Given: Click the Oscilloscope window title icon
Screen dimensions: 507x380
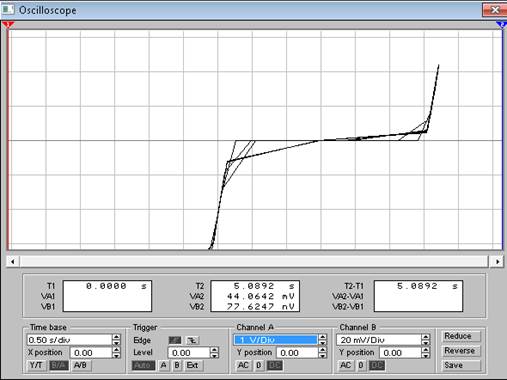Looking at the screenshot, I should pos(8,10).
